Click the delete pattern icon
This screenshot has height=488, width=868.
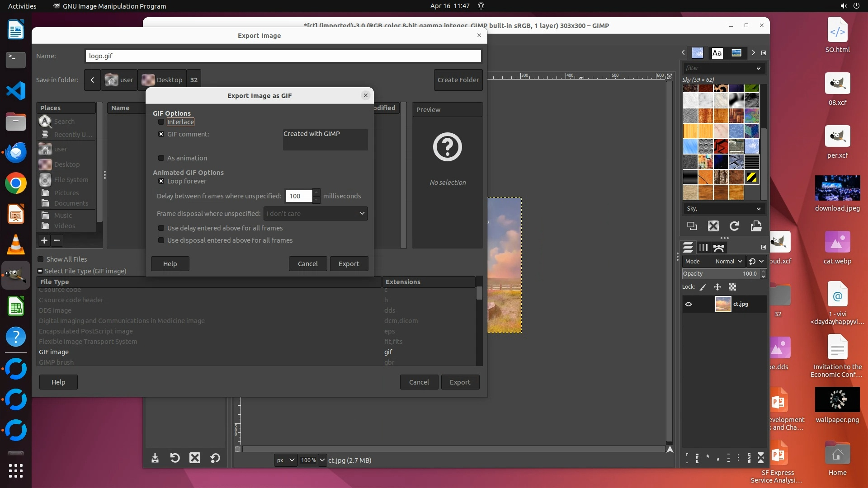713,226
